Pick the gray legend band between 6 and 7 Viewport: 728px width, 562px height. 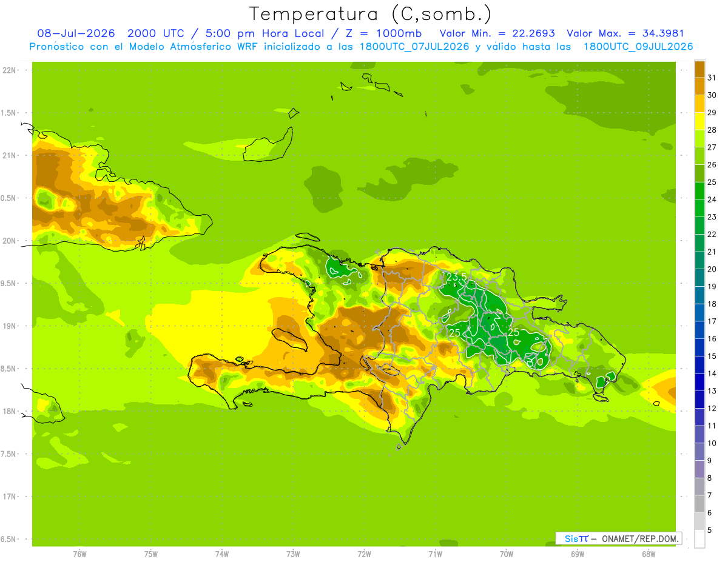point(699,504)
